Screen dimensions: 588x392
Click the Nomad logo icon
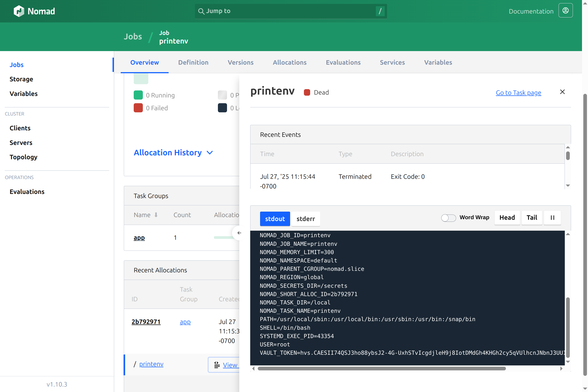19,11
